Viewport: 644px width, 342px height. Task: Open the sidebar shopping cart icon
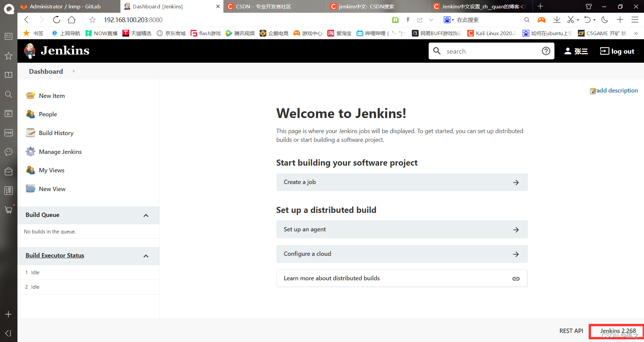[x=9, y=210]
